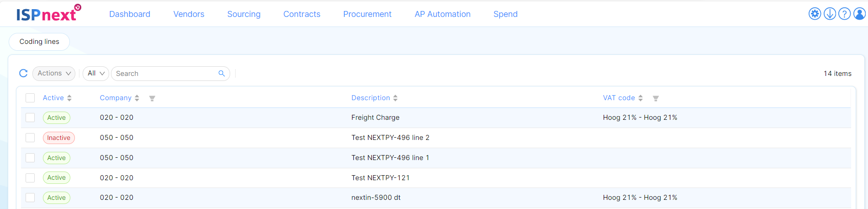Select the Test NEXTPY-496 line 2 checkbox
Viewport: 868px width, 209px height.
pyautogui.click(x=30, y=138)
